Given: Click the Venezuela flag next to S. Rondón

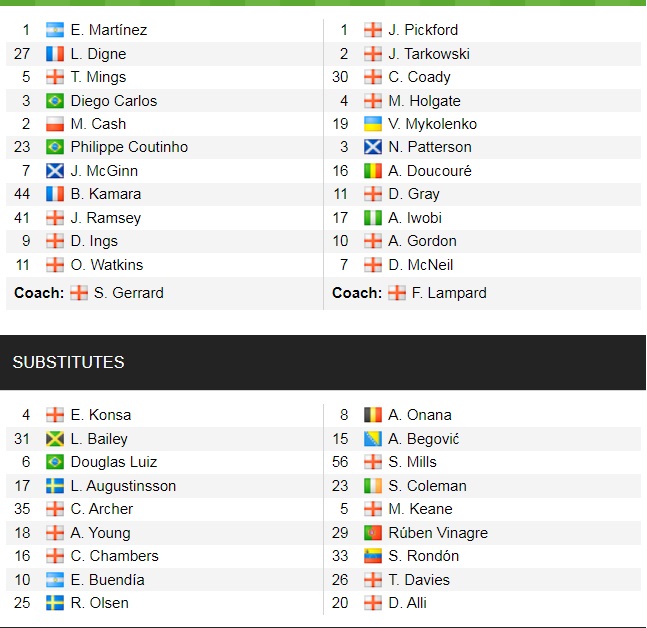Looking at the screenshot, I should [373, 556].
